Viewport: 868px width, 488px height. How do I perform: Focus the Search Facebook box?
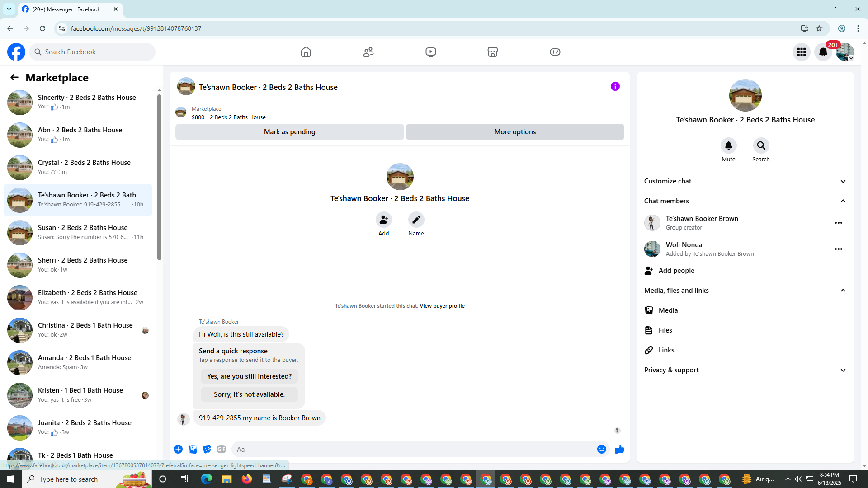(93, 52)
